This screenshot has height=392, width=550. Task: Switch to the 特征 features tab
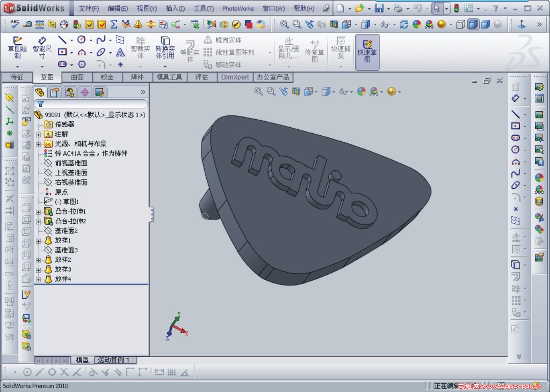17,77
